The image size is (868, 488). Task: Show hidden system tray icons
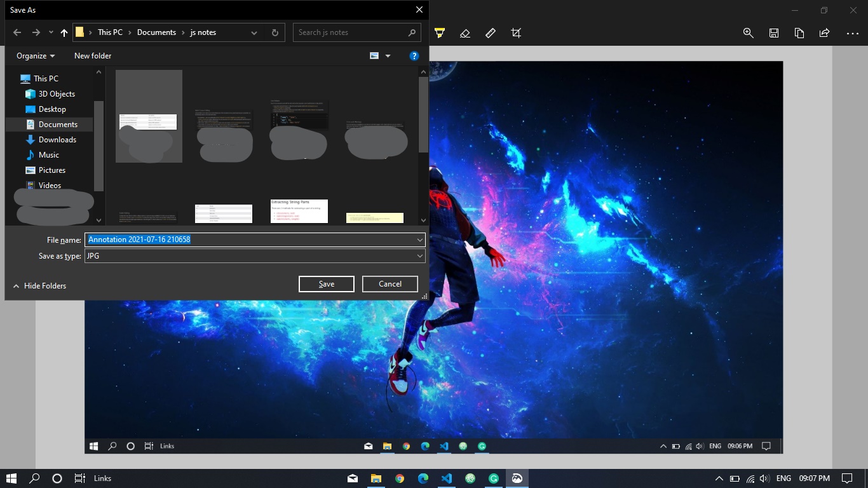(719, 478)
